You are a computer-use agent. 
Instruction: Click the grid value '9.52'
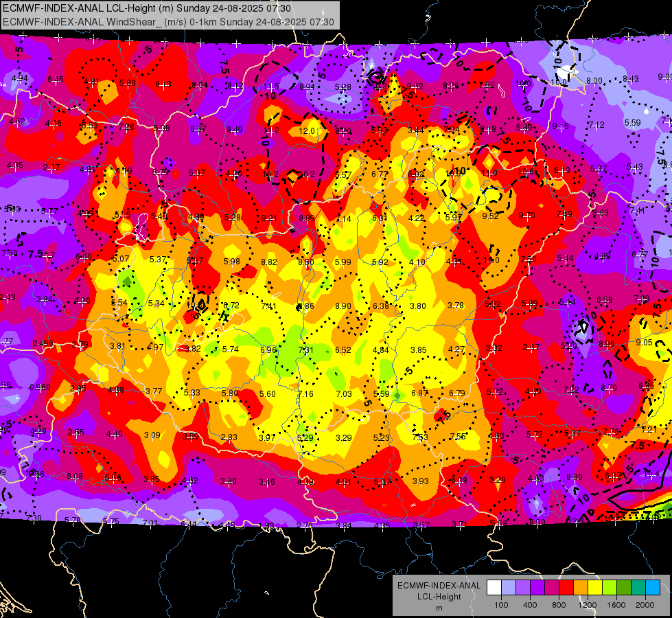point(490,216)
